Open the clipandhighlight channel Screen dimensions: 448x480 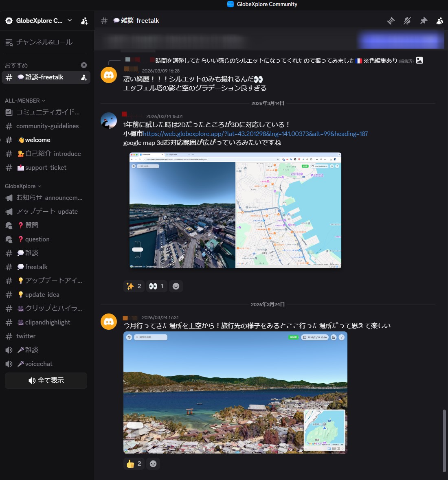[46, 322]
